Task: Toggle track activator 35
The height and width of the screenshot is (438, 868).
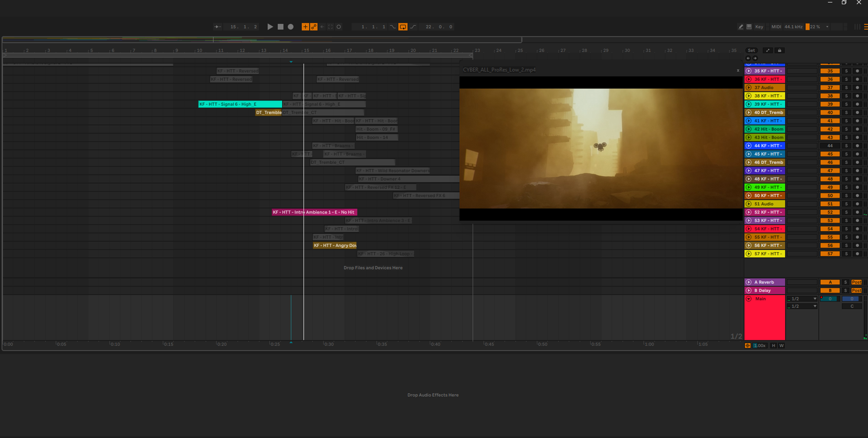Action: pyautogui.click(x=830, y=71)
